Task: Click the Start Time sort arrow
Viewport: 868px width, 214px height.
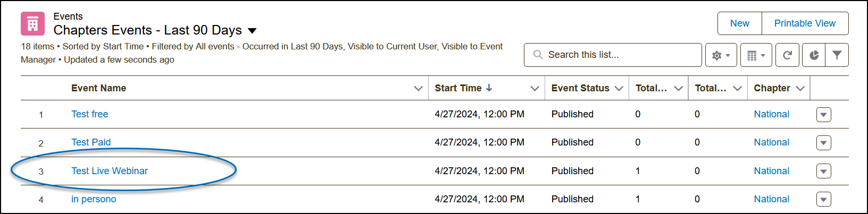Action: tap(489, 88)
